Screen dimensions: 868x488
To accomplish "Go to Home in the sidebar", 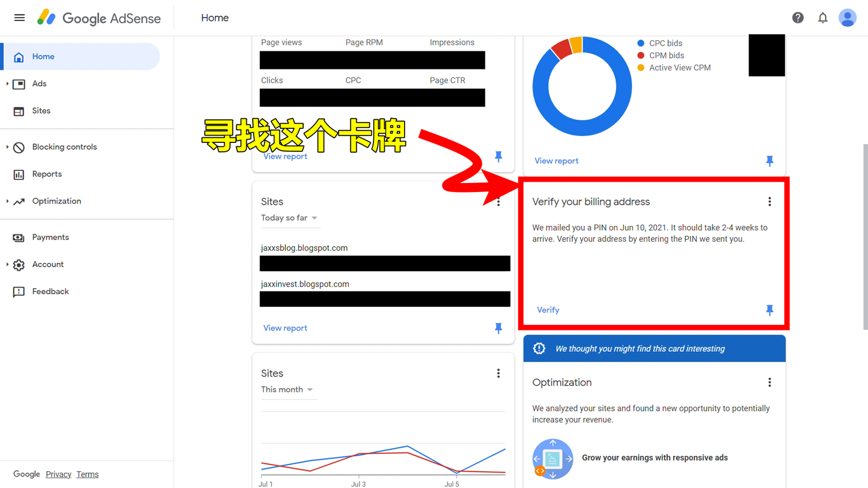I will tap(80, 56).
